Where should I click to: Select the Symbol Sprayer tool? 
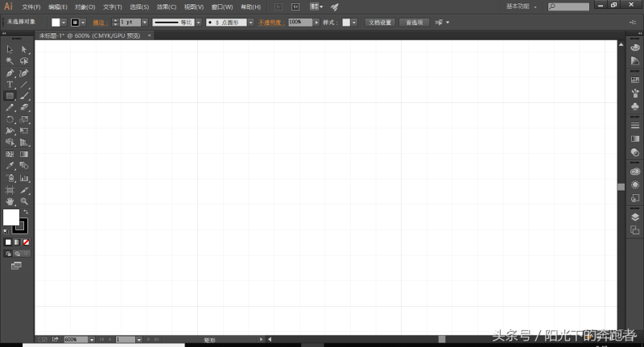point(10,178)
